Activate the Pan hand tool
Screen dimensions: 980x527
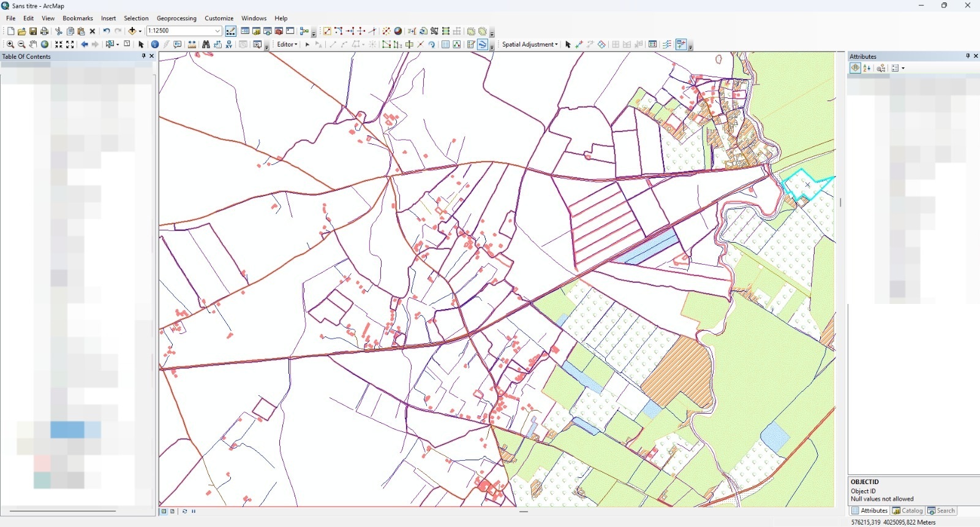click(33, 45)
